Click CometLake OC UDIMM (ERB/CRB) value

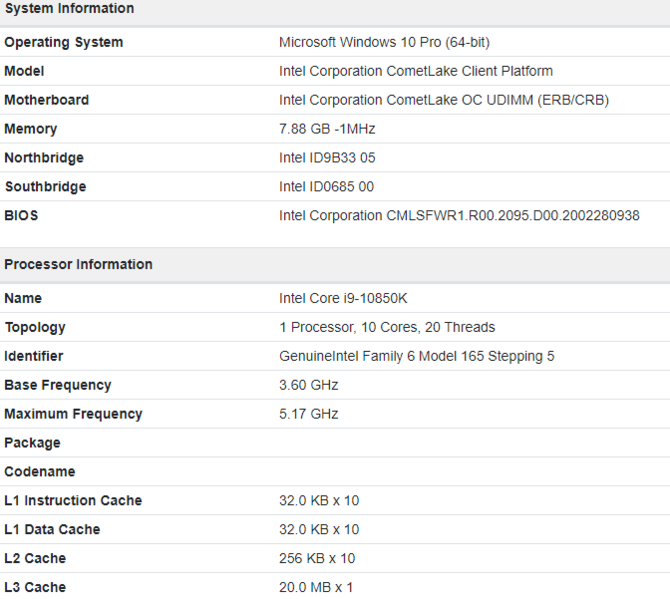444,100
